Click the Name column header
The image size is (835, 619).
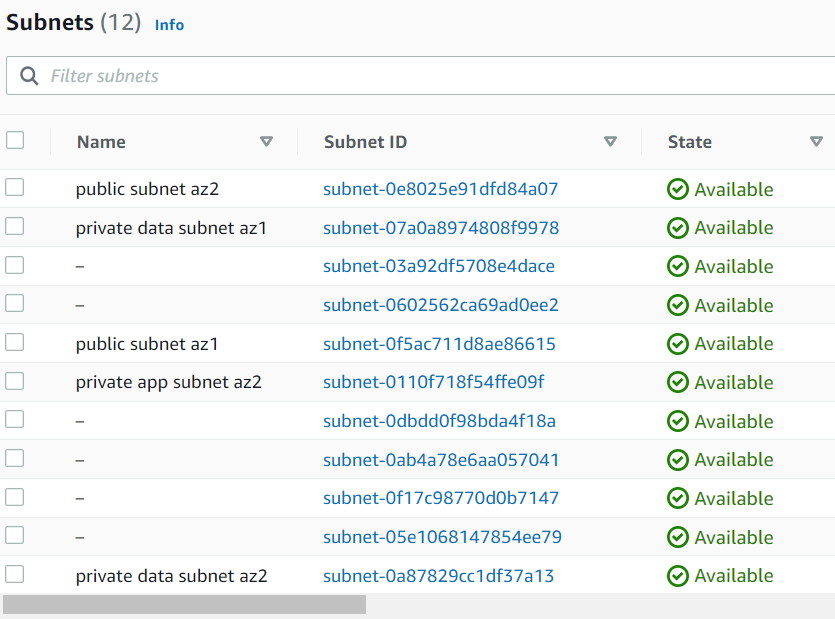click(100, 141)
